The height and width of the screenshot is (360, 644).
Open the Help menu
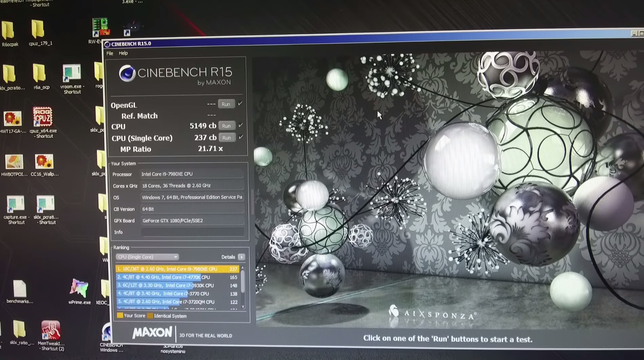tap(123, 53)
